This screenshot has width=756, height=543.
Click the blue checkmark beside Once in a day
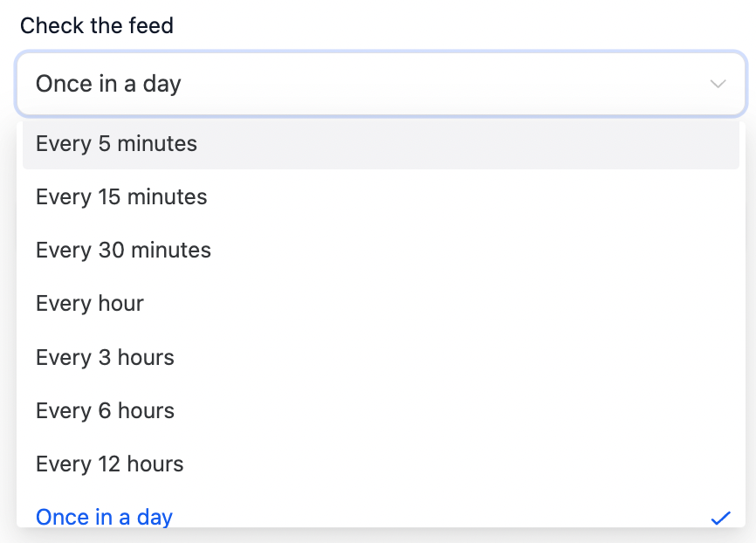719,518
